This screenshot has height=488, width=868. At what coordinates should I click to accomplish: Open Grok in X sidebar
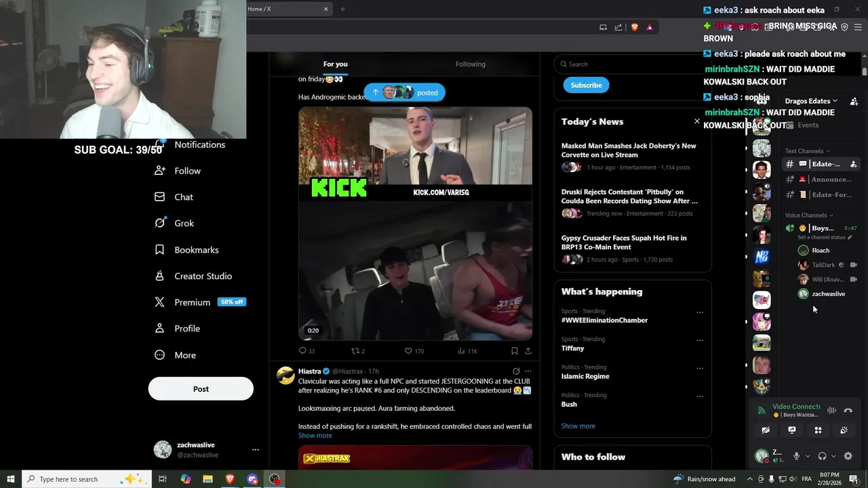tap(174, 223)
